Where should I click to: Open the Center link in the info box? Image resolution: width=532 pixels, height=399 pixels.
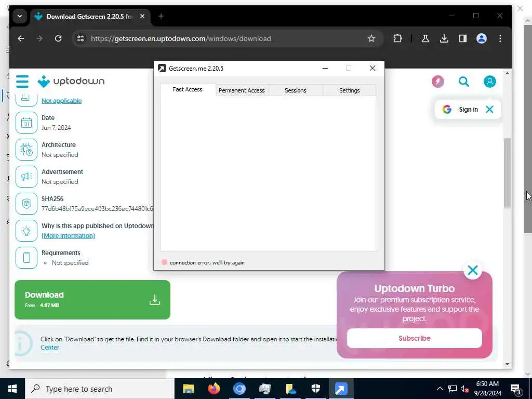(50, 348)
